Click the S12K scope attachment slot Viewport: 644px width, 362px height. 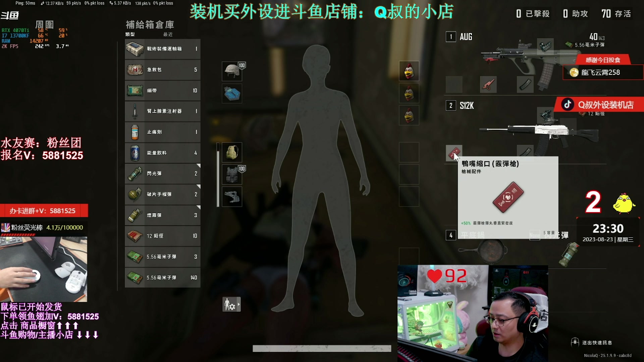(545, 115)
